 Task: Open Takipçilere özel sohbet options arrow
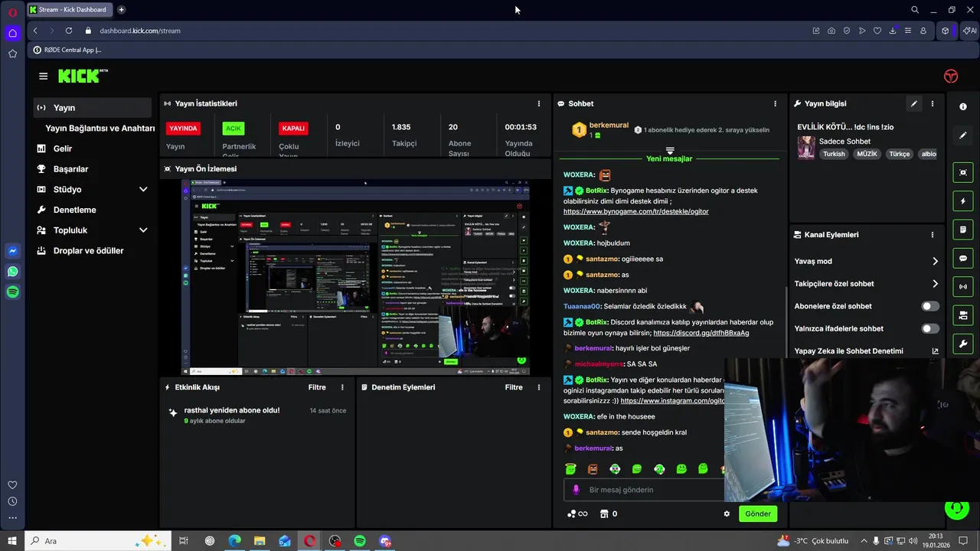click(x=935, y=284)
